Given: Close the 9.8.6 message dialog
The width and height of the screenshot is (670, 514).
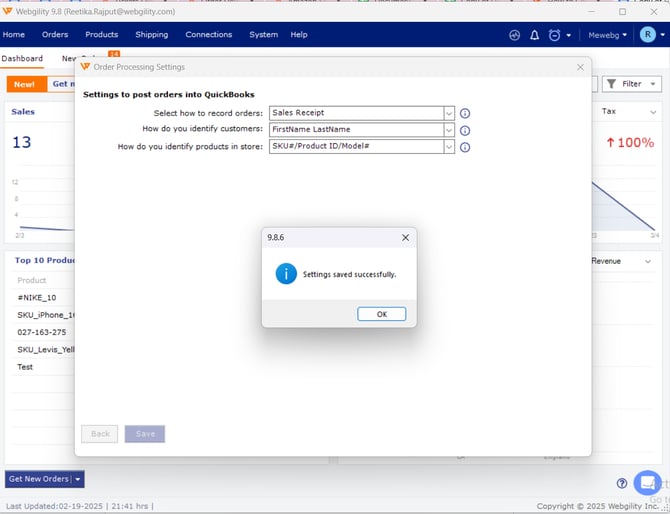Looking at the screenshot, I should tap(405, 238).
